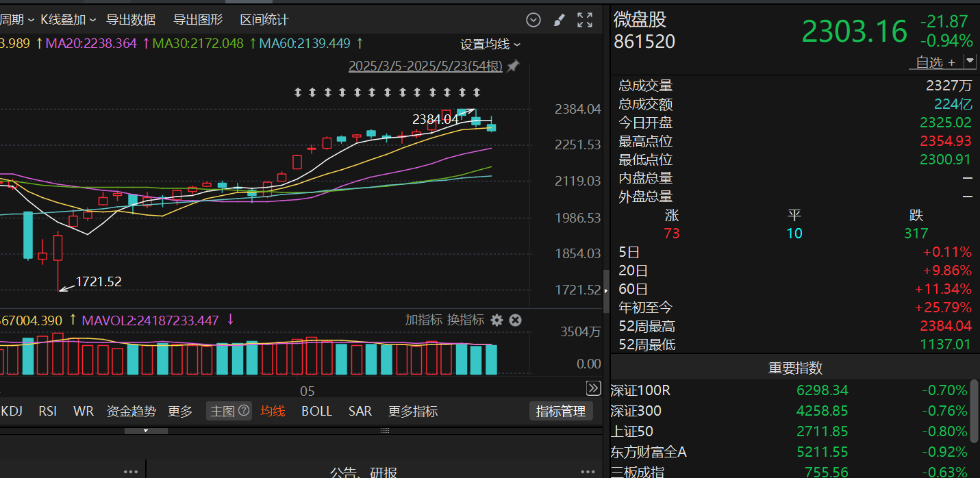
Task: Toggle the 均线 main chart indicator
Action: pyautogui.click(x=273, y=412)
